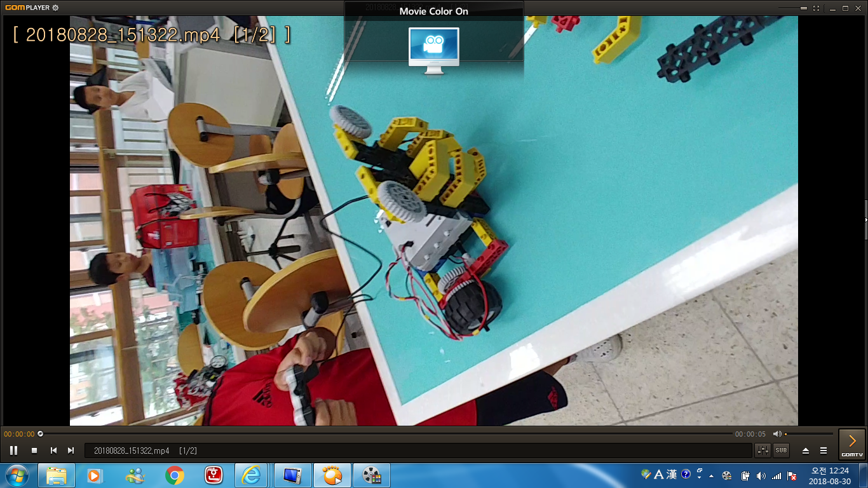The image size is (868, 488).
Task: Open the IME language bar icon in tray
Action: [647, 474]
